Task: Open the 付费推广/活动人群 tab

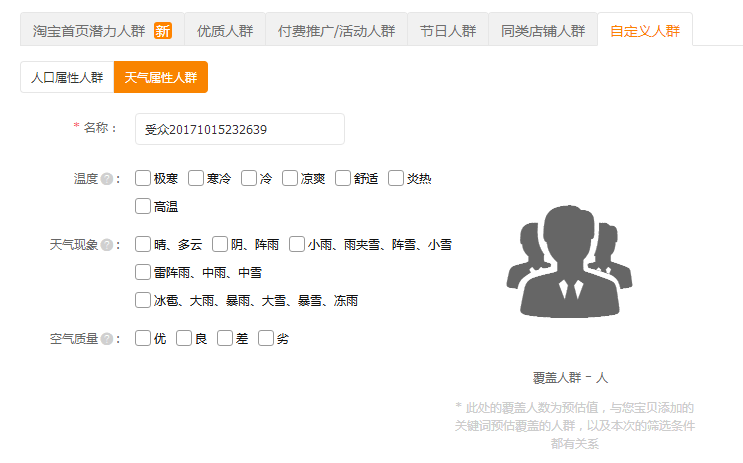Action: tap(335, 31)
